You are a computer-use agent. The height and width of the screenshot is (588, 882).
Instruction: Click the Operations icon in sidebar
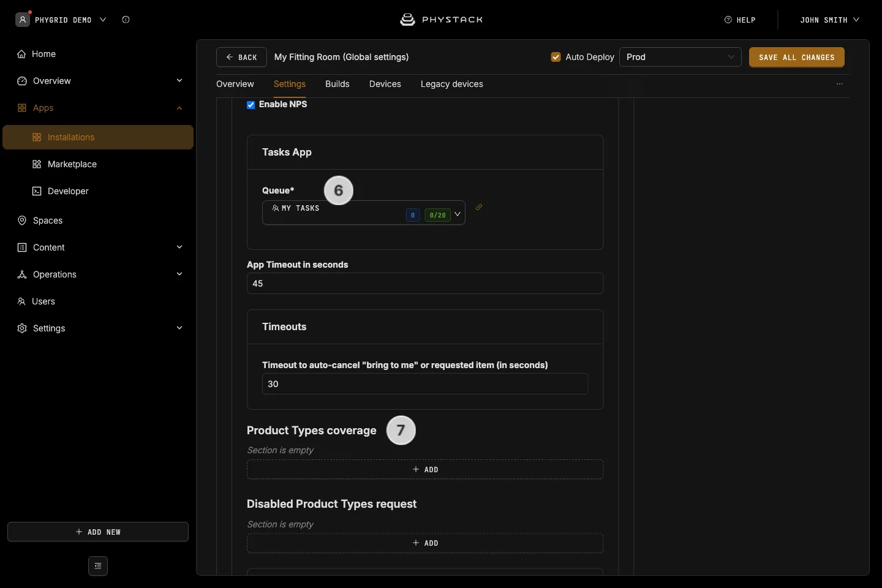22,274
